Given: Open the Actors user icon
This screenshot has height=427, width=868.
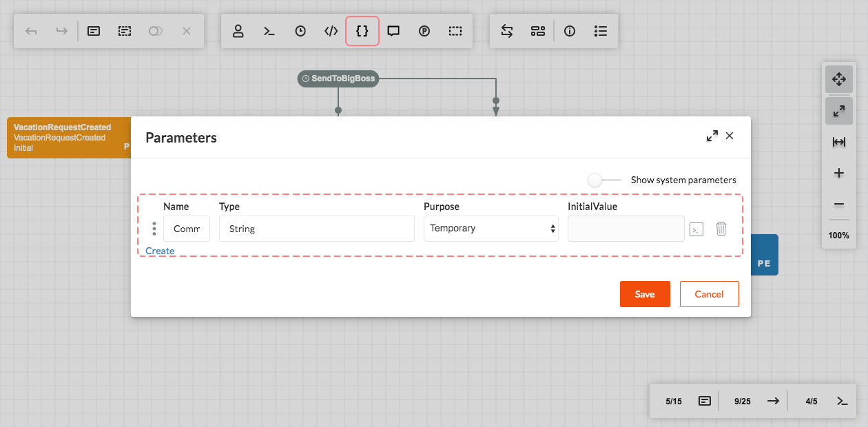Looking at the screenshot, I should coord(238,31).
